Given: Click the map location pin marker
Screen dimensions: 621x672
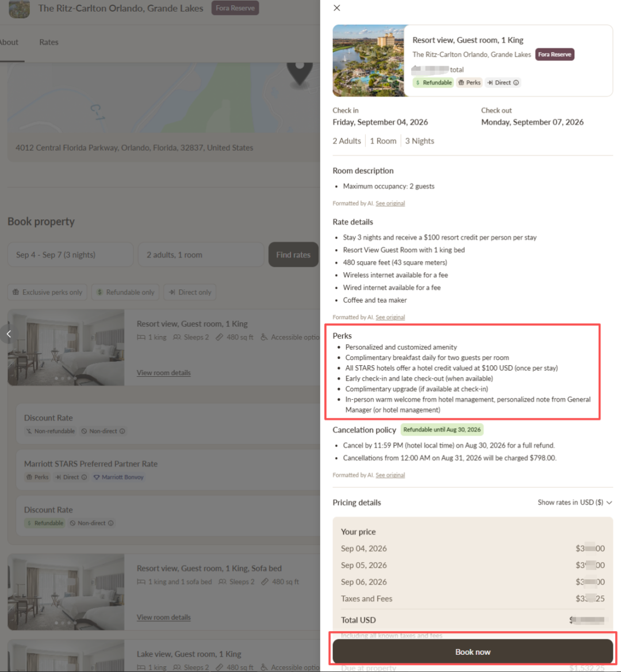Looking at the screenshot, I should point(300,73).
